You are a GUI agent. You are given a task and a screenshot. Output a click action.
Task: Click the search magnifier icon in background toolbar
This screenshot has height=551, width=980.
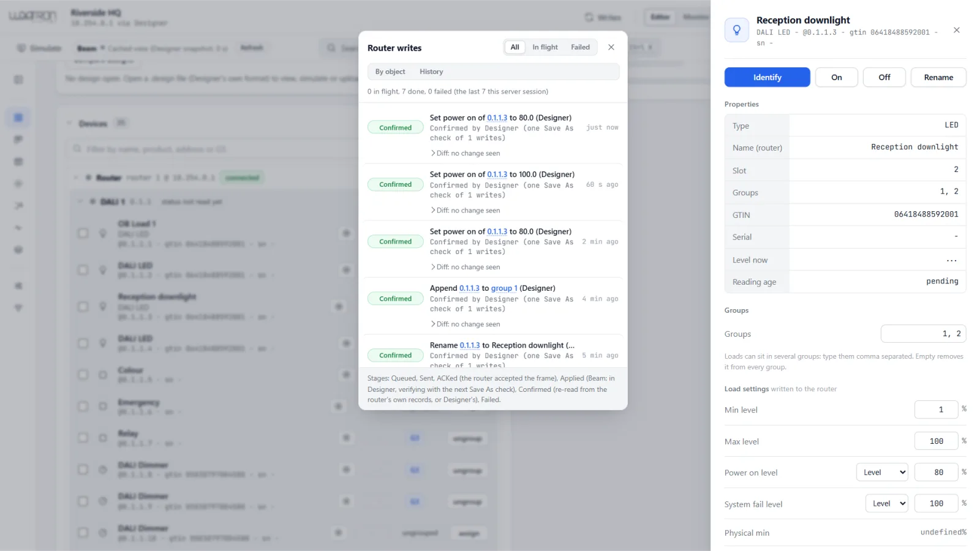(x=331, y=48)
